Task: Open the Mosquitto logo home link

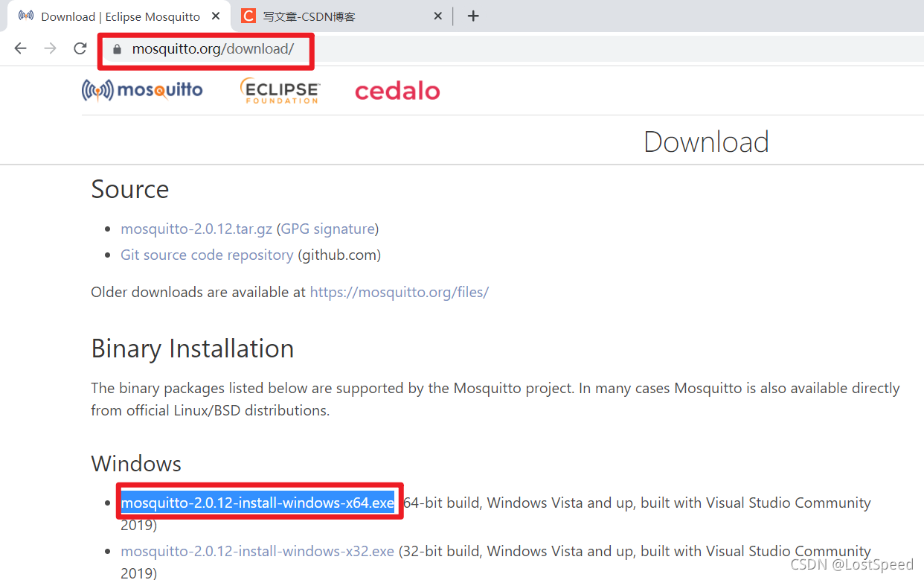Action: (142, 91)
